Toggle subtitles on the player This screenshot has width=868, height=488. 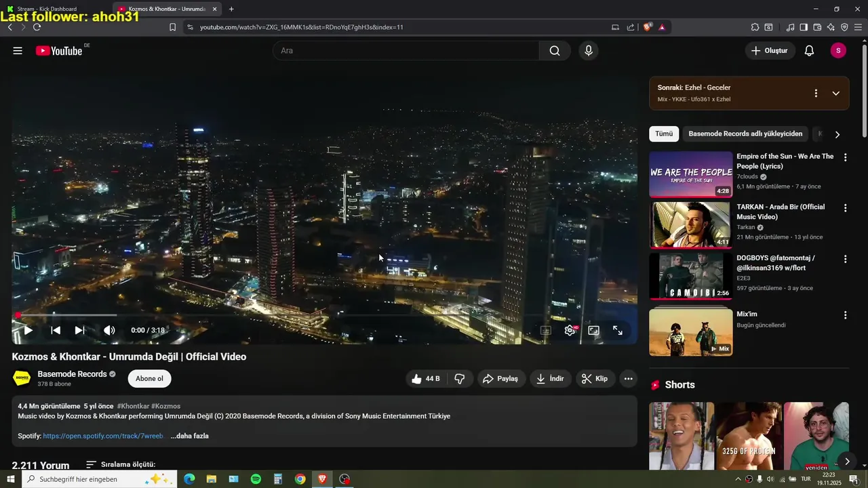coord(546,331)
